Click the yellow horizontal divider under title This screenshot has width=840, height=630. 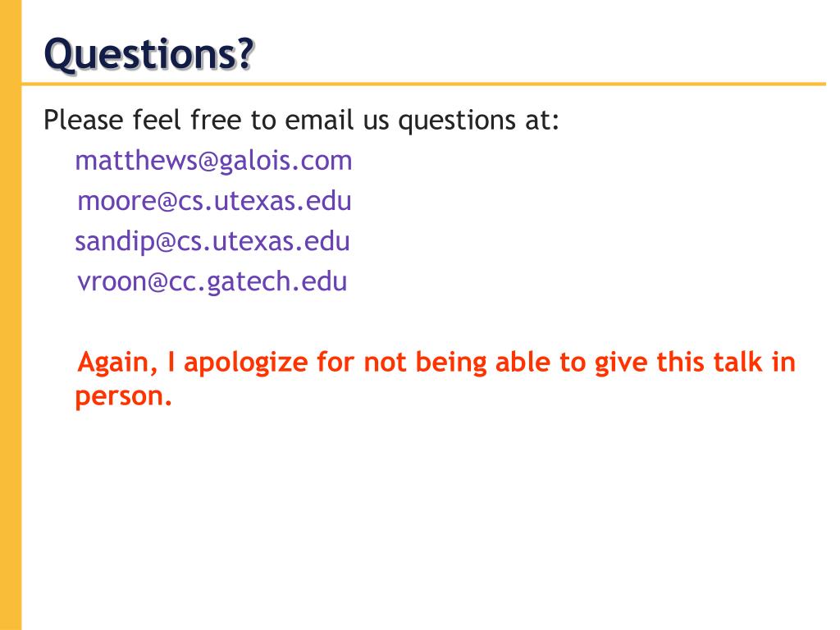[x=424, y=84]
